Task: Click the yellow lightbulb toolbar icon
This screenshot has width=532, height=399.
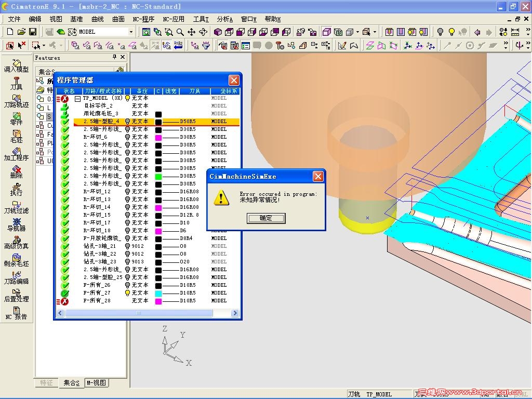Action: pos(451,32)
